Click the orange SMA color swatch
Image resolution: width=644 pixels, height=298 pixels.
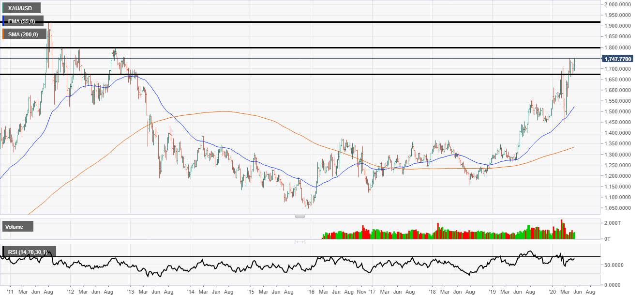coord(3,34)
